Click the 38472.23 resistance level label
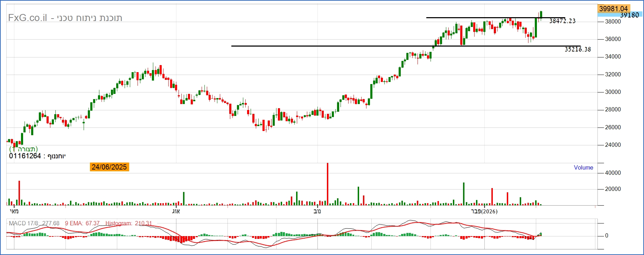644x255 pixels. (x=562, y=21)
